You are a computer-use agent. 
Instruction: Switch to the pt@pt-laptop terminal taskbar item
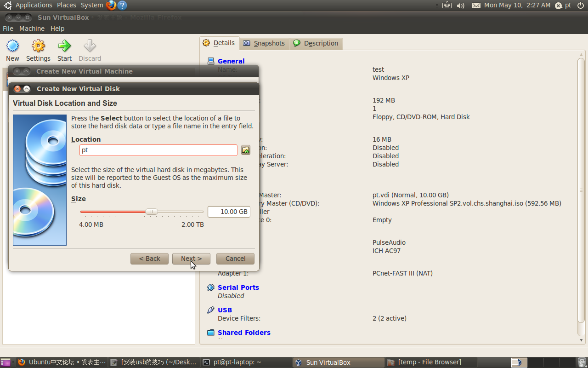pyautogui.click(x=246, y=362)
